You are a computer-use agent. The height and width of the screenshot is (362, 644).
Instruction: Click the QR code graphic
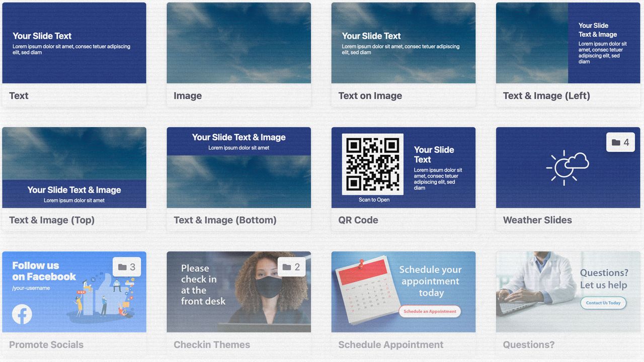(x=373, y=164)
